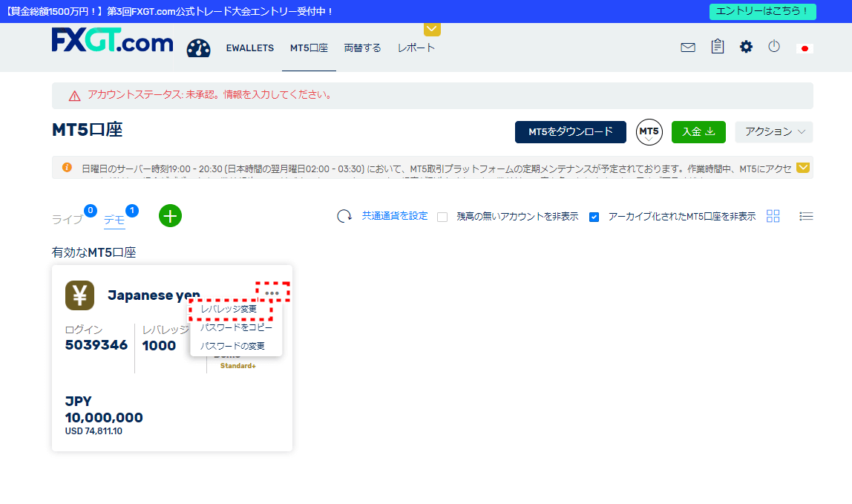Click the green 入金 deposit button
Screen dimensions: 852x504
pyautogui.click(x=699, y=132)
